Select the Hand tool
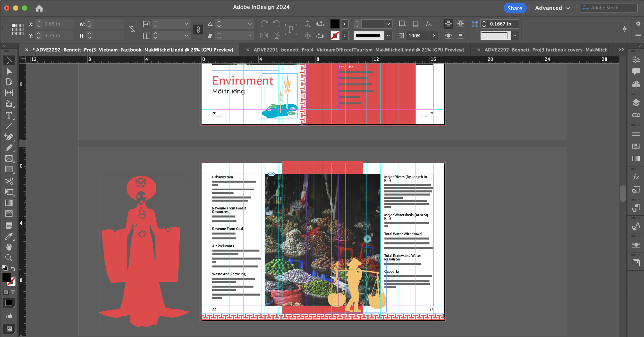 pos(9,247)
